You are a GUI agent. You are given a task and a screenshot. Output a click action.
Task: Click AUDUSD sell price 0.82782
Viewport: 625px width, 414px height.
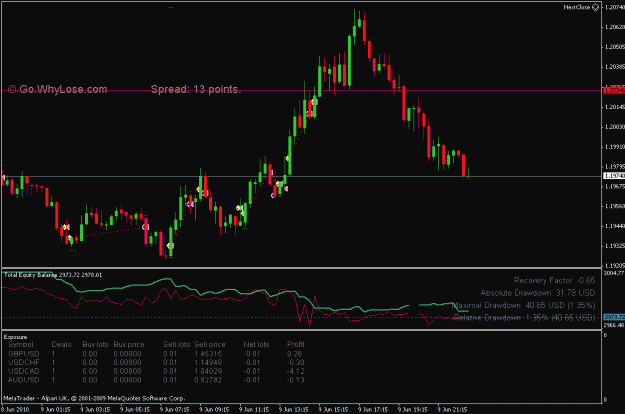click(x=208, y=380)
